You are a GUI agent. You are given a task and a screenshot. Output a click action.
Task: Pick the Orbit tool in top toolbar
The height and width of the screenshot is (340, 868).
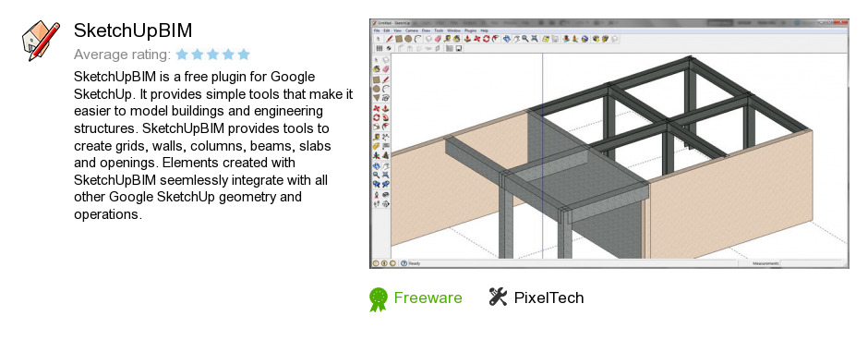pos(507,39)
